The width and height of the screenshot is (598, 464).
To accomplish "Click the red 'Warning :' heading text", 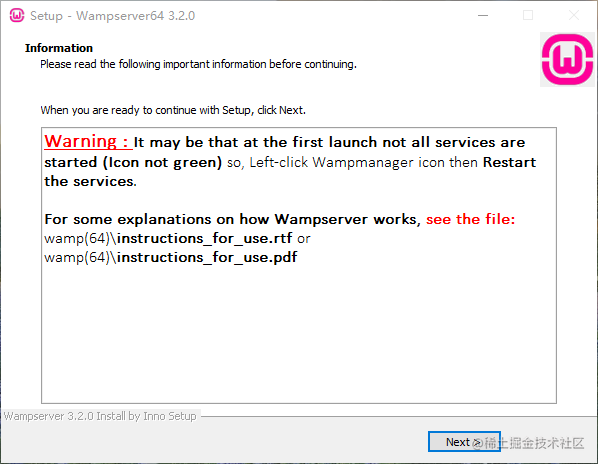I will 88,141.
